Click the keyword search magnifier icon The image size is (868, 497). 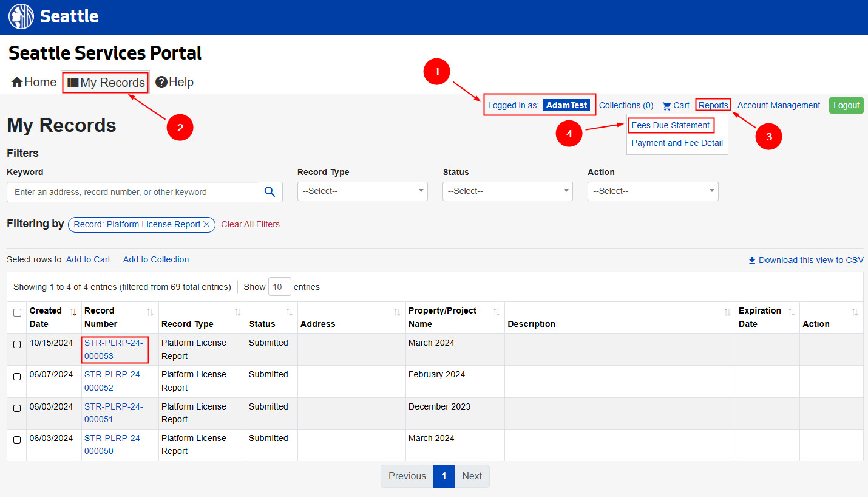click(270, 192)
